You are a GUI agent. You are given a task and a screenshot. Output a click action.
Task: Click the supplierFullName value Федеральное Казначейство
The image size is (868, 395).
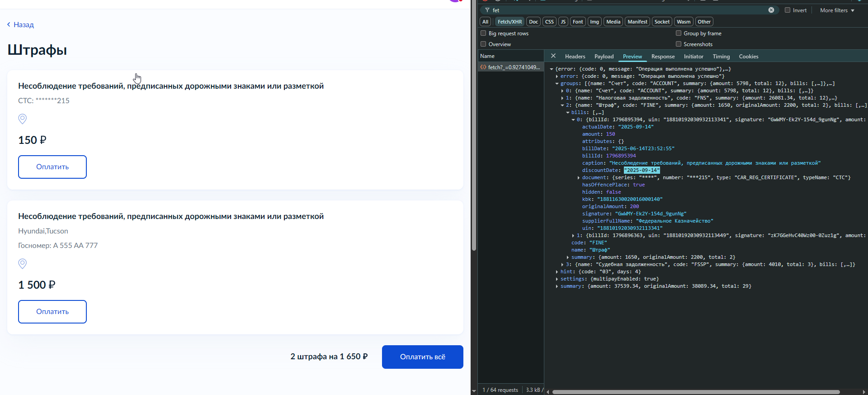[x=675, y=221]
